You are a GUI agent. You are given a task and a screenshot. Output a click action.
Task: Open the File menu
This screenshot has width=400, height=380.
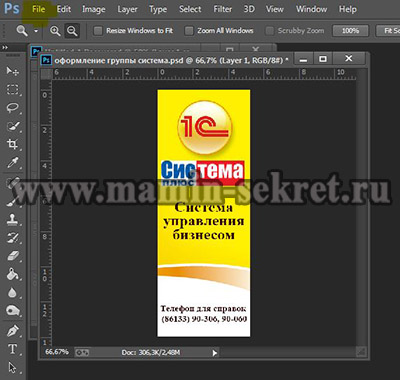click(x=39, y=9)
